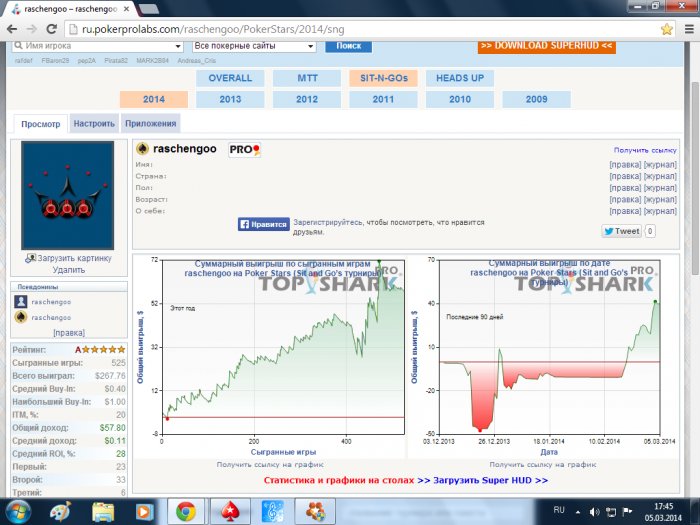Open the music note app in taskbar
The image size is (700, 525).
point(272,512)
